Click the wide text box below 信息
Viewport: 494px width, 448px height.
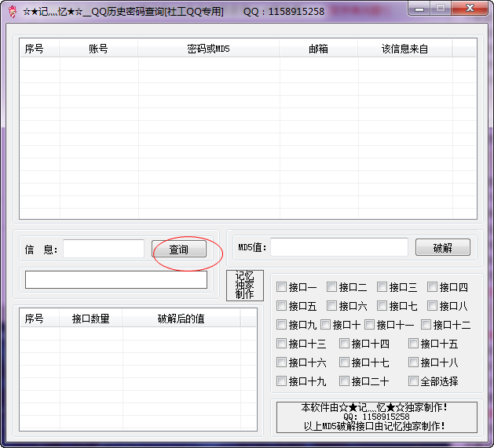coord(116,279)
